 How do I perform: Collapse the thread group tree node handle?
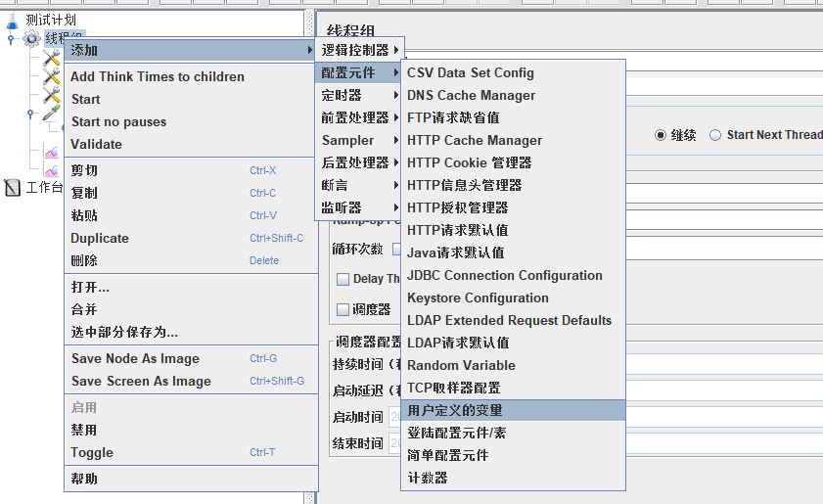pos(11,39)
